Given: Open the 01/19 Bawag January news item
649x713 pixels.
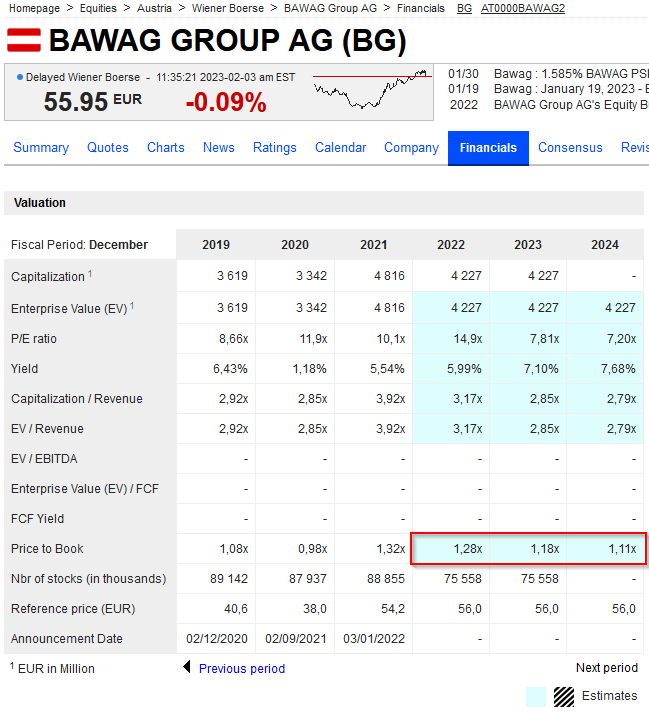Looking at the screenshot, I should 570,89.
